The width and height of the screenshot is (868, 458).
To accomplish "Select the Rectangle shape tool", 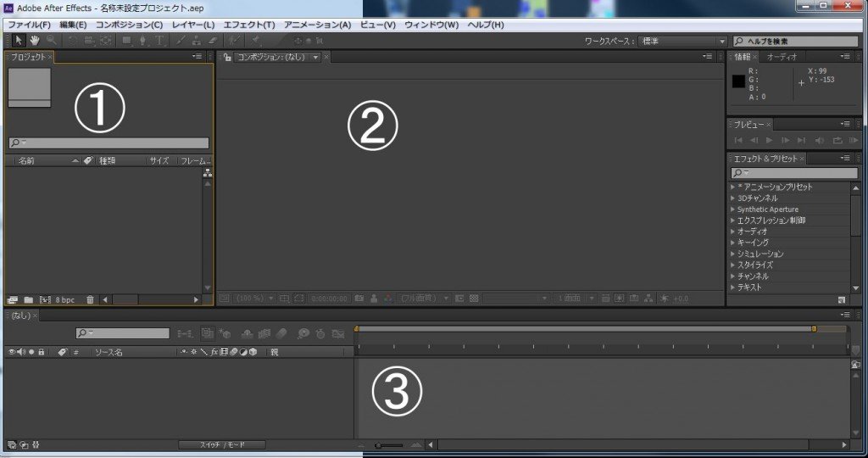I will coord(127,41).
